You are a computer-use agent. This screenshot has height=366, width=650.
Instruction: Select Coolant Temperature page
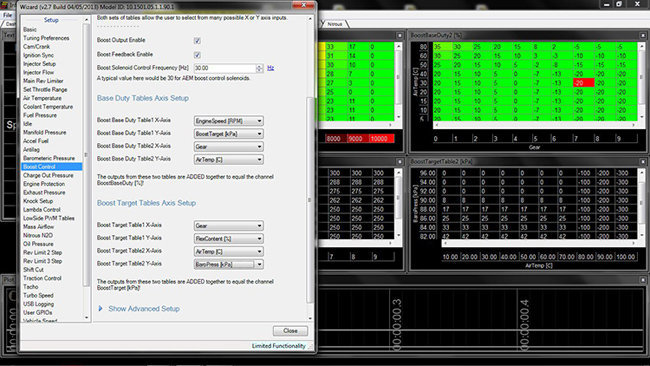click(48, 107)
